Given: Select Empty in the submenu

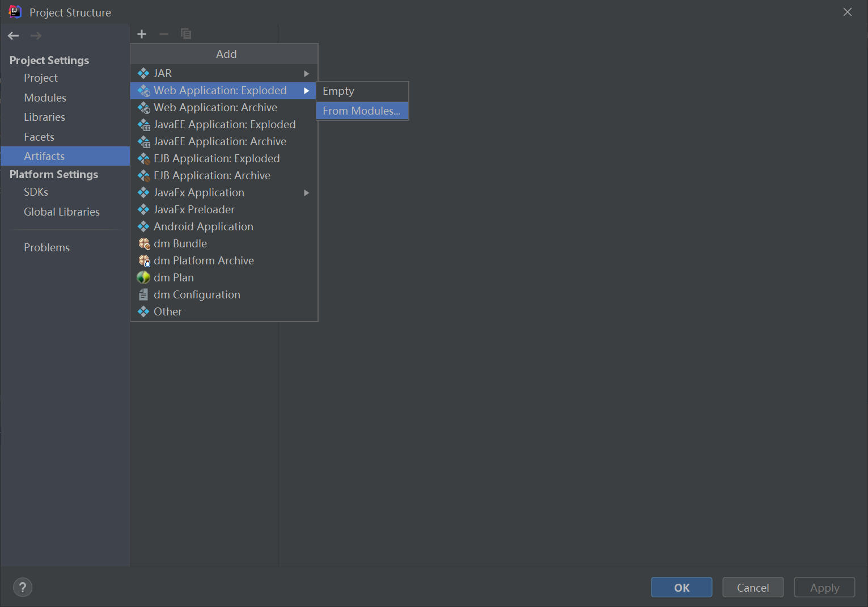Looking at the screenshot, I should (362, 91).
